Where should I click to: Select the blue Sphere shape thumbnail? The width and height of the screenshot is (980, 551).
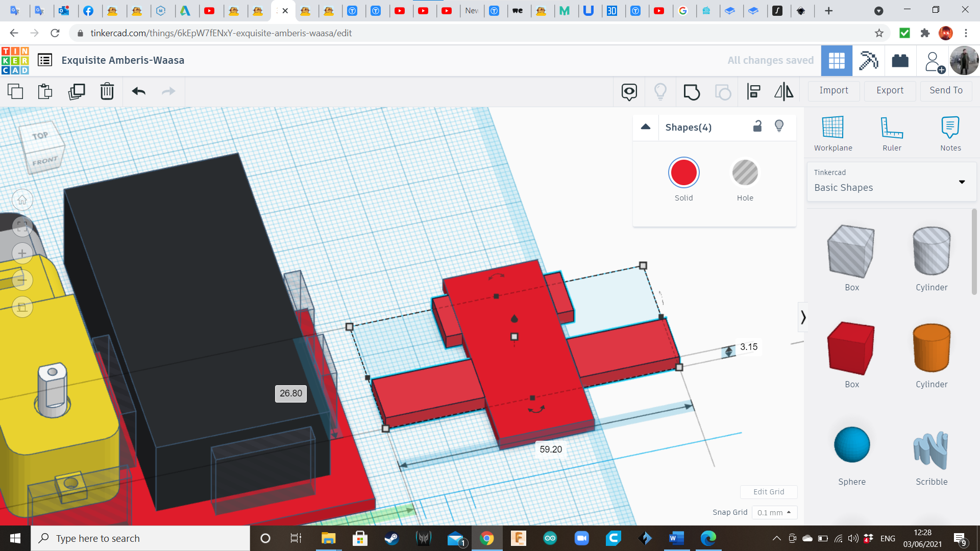click(851, 445)
